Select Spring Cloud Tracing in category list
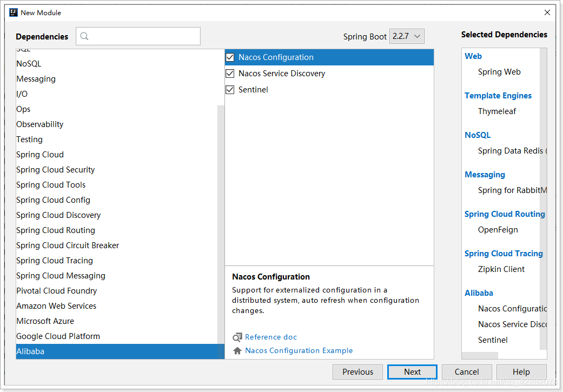This screenshot has width=563, height=392. click(117, 261)
